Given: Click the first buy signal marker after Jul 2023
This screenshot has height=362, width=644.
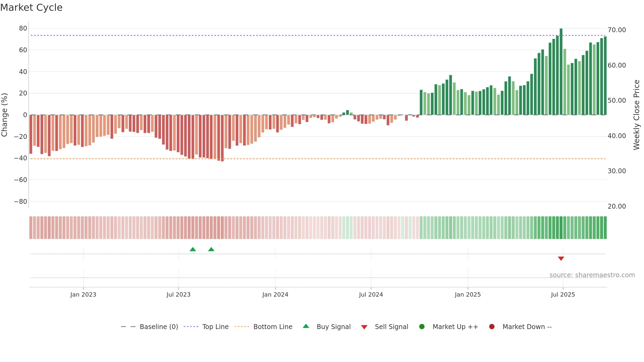Looking at the screenshot, I should (x=193, y=249).
